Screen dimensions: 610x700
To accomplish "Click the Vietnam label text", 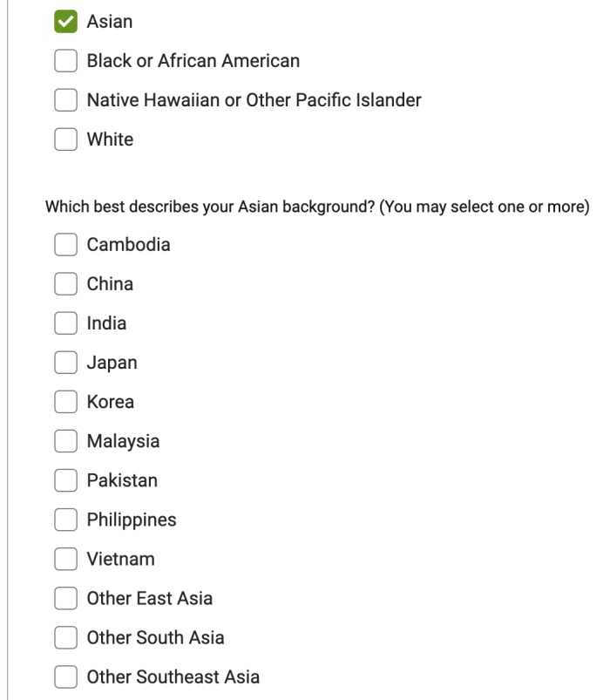I will click(121, 559).
